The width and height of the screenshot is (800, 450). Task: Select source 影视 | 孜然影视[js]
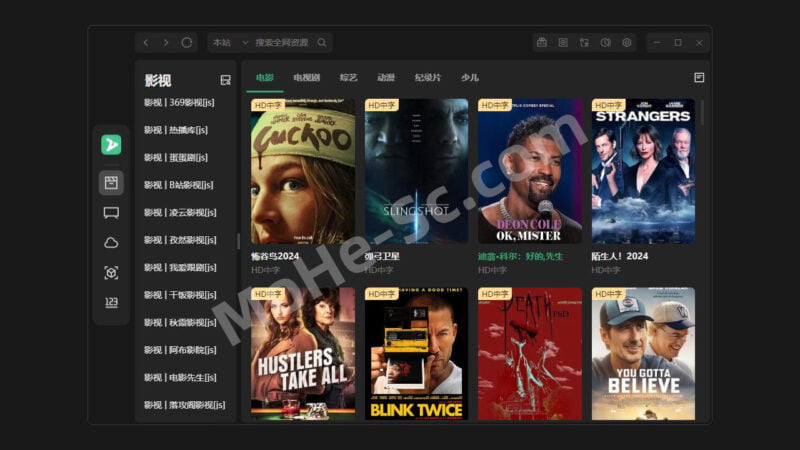pyautogui.click(x=180, y=240)
